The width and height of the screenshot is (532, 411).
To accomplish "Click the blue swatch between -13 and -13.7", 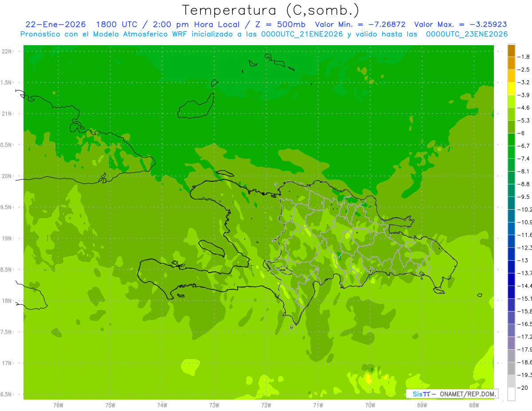I will [511, 266].
